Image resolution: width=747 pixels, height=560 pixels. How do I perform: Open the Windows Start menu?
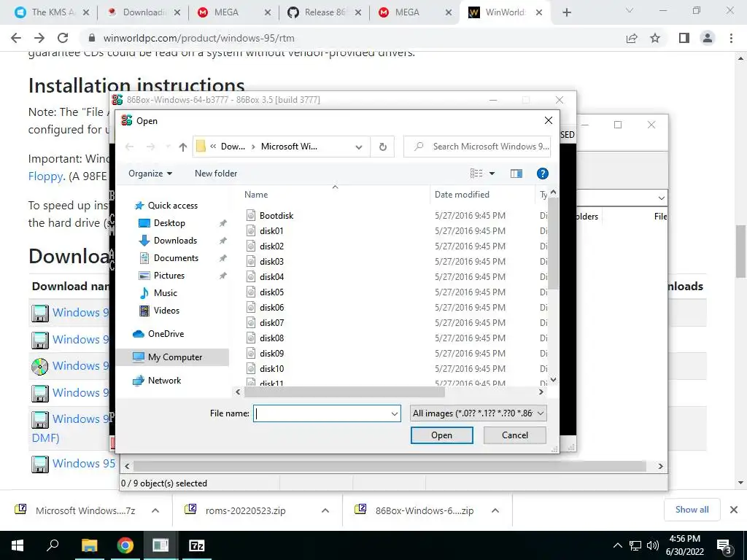(18, 545)
